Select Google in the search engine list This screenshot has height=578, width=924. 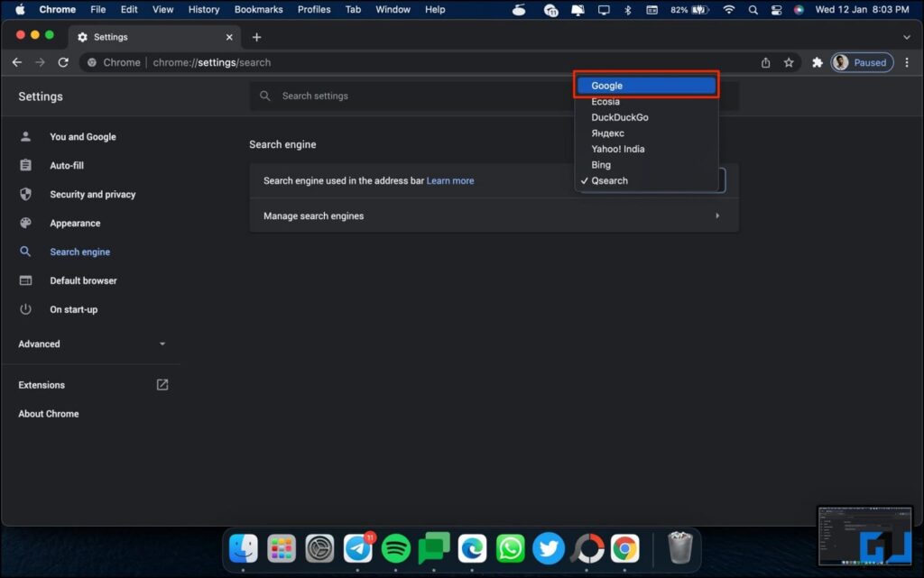(x=646, y=86)
